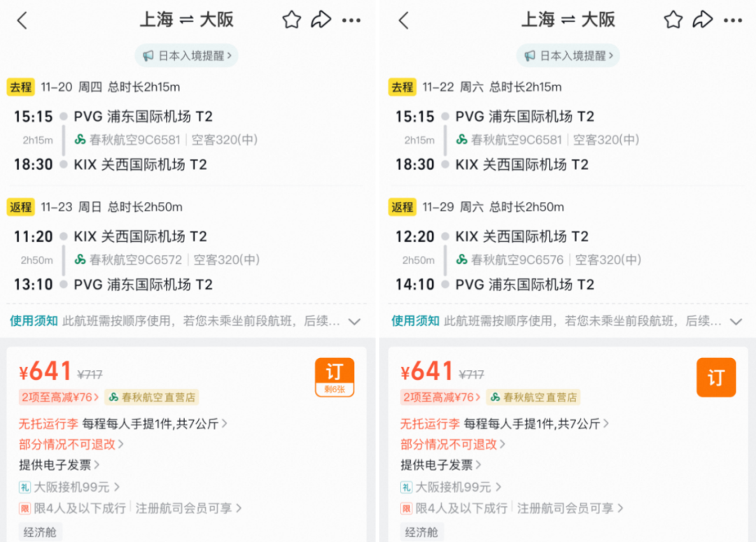756x542 pixels.
Task: Tap 去程 11-22 周六 header
Action: (x=475, y=87)
